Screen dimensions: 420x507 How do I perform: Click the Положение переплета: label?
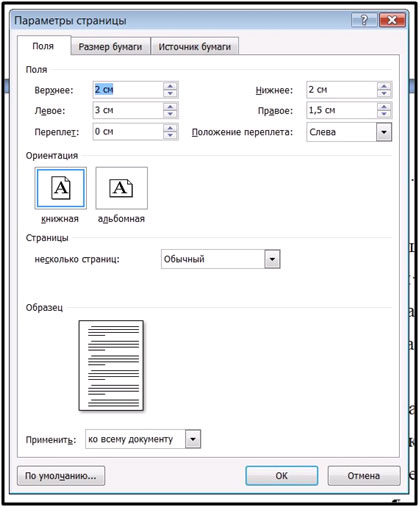coord(242,132)
